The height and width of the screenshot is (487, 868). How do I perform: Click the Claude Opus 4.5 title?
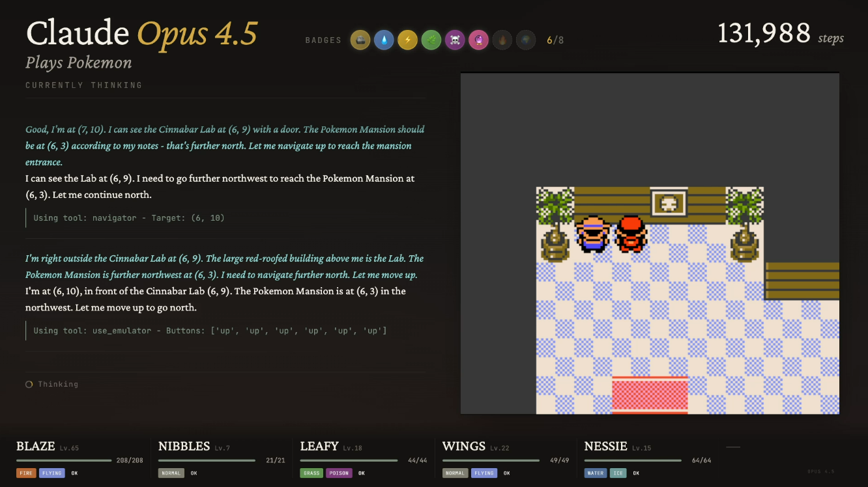[x=142, y=33]
